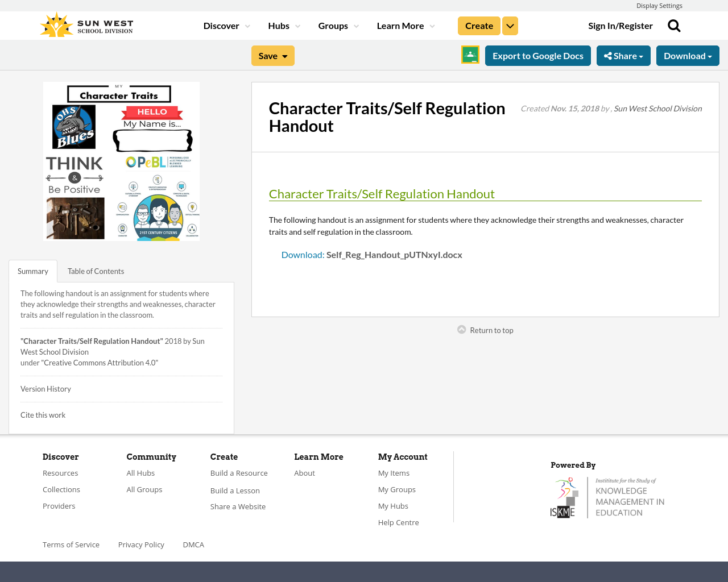The height and width of the screenshot is (582, 728).
Task: Share to Google Classroom via its icon
Action: point(470,55)
